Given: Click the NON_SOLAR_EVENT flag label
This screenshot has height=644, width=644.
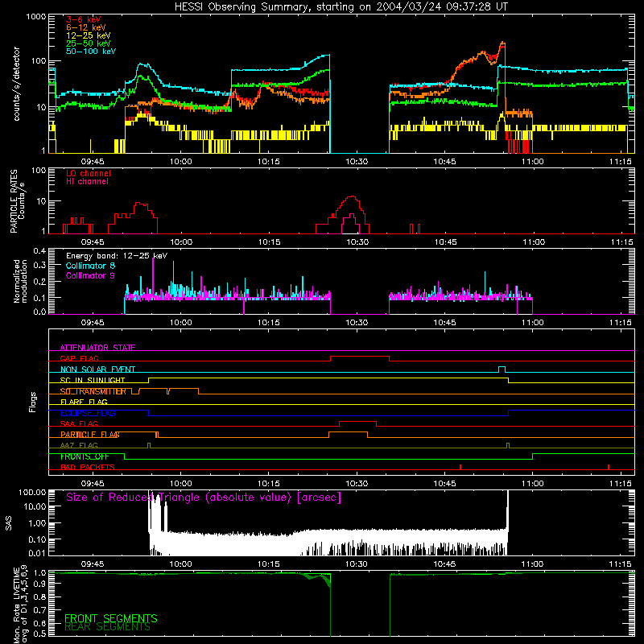Looking at the screenshot, I should pos(97,369).
